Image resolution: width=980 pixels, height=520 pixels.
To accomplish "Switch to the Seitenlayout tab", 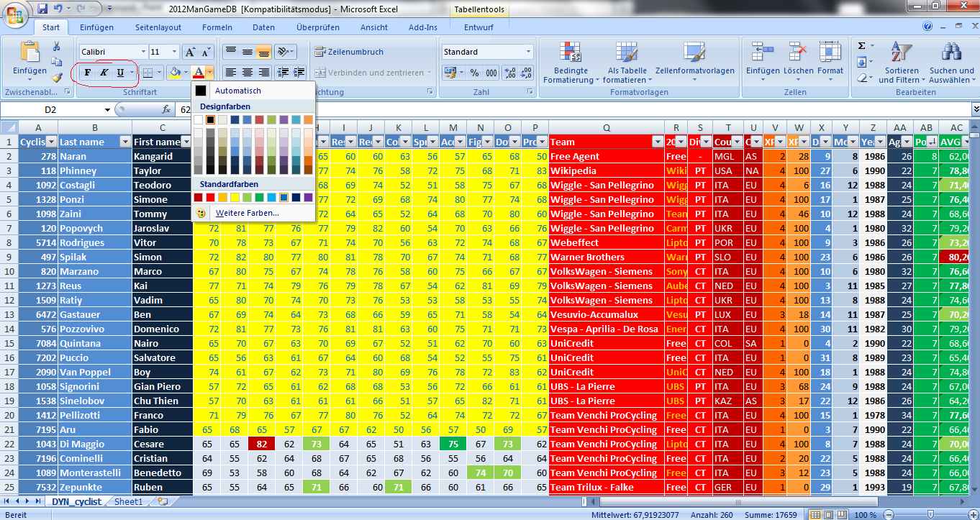I will [x=158, y=27].
